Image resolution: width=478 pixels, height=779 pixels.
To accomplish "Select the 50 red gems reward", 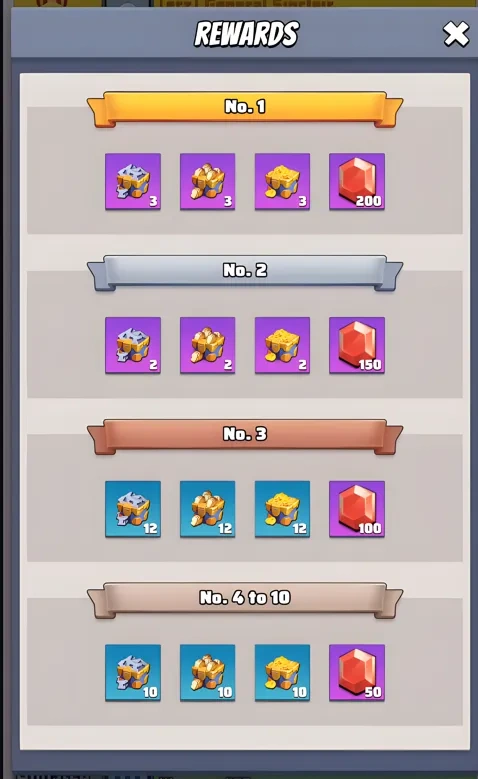I will (x=357, y=673).
